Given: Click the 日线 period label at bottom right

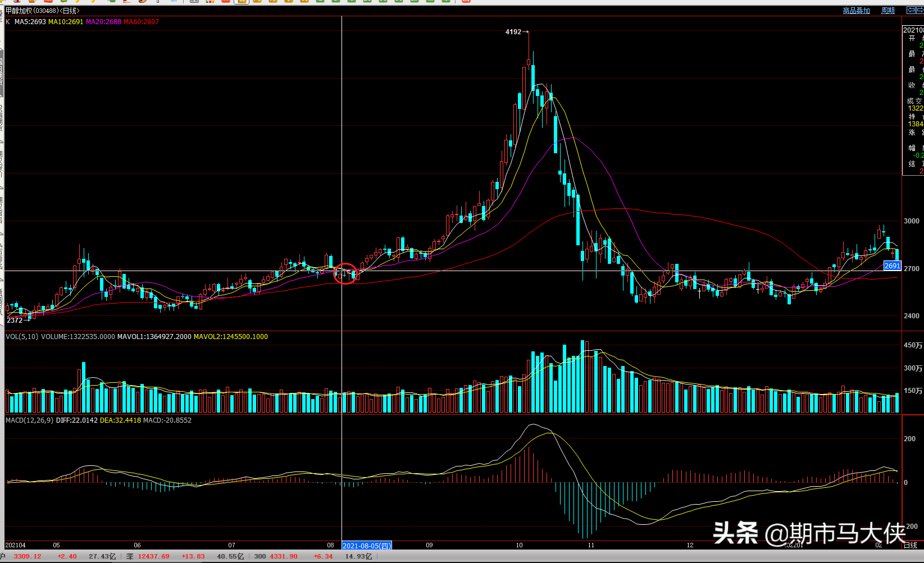Looking at the screenshot, I should (x=910, y=545).
